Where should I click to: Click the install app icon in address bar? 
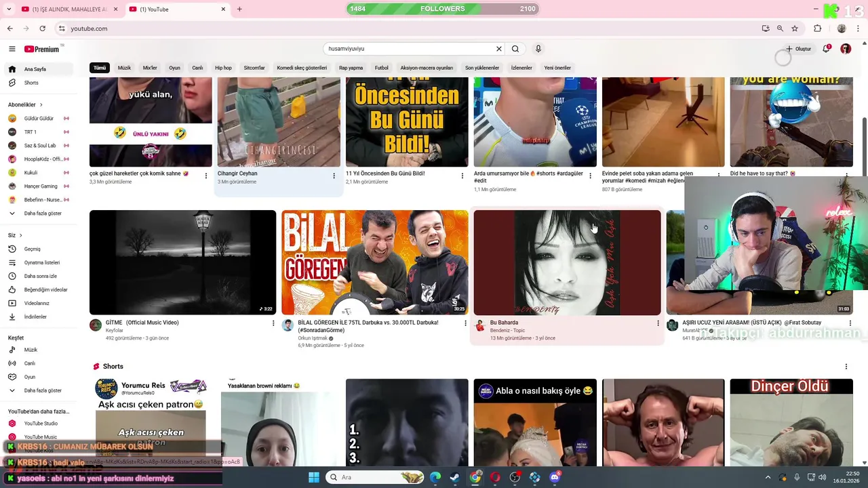tap(766, 28)
